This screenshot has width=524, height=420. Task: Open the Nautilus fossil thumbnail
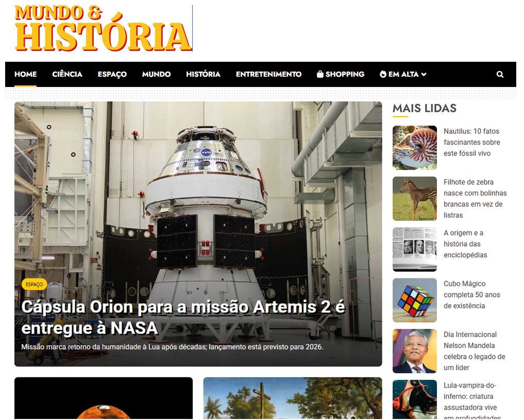pyautogui.click(x=414, y=148)
